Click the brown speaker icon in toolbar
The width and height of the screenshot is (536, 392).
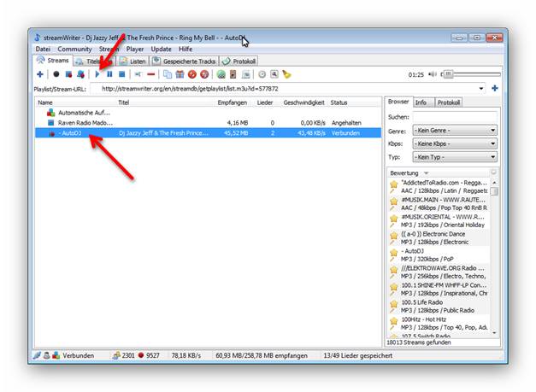click(233, 74)
